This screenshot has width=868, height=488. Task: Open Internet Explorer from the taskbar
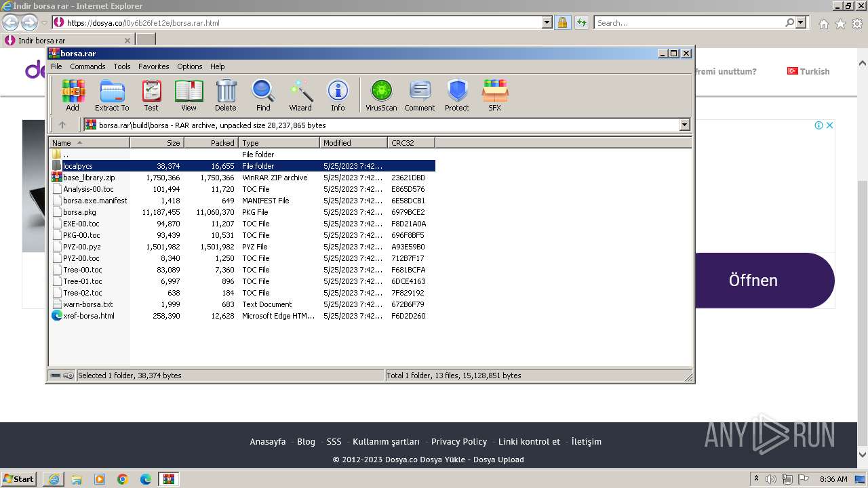point(54,479)
